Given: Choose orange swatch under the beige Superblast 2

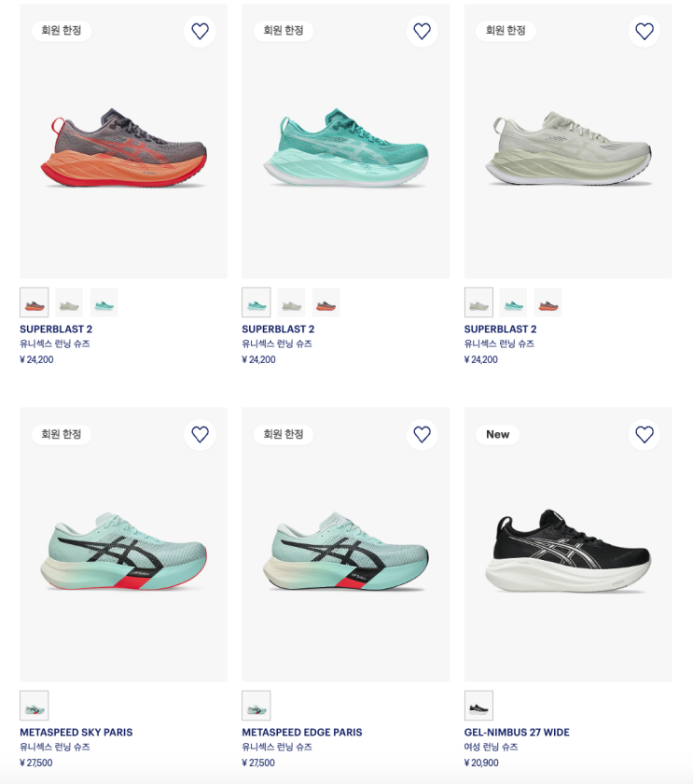Looking at the screenshot, I should [x=548, y=302].
